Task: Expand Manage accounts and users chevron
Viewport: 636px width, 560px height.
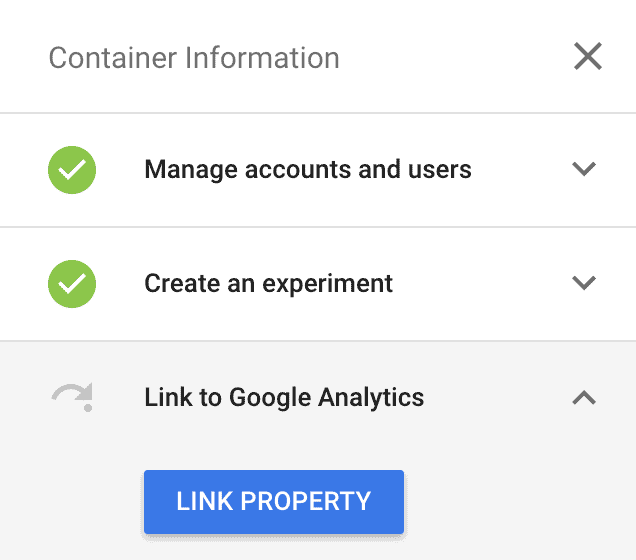Action: [x=584, y=169]
